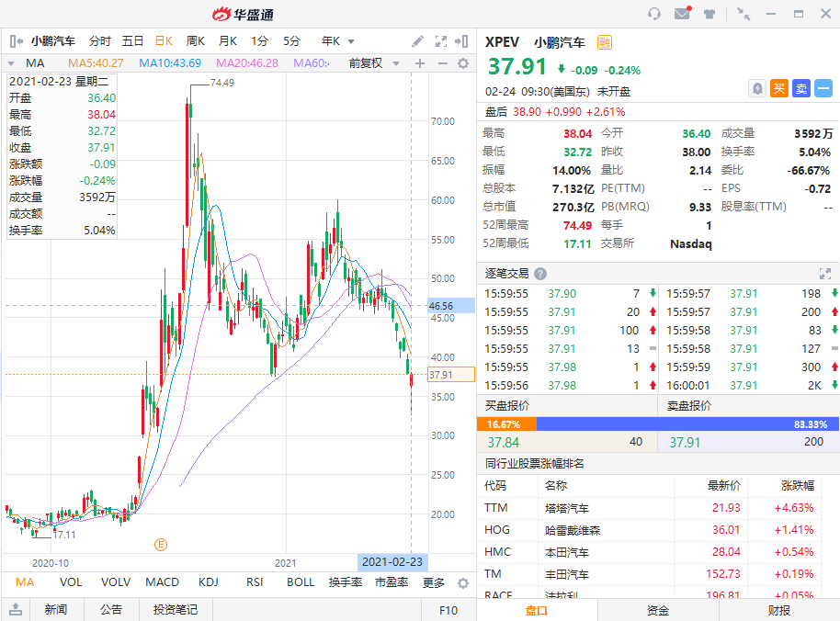
Task: Select the 日K daily candlestick tab
Action: click(x=164, y=41)
